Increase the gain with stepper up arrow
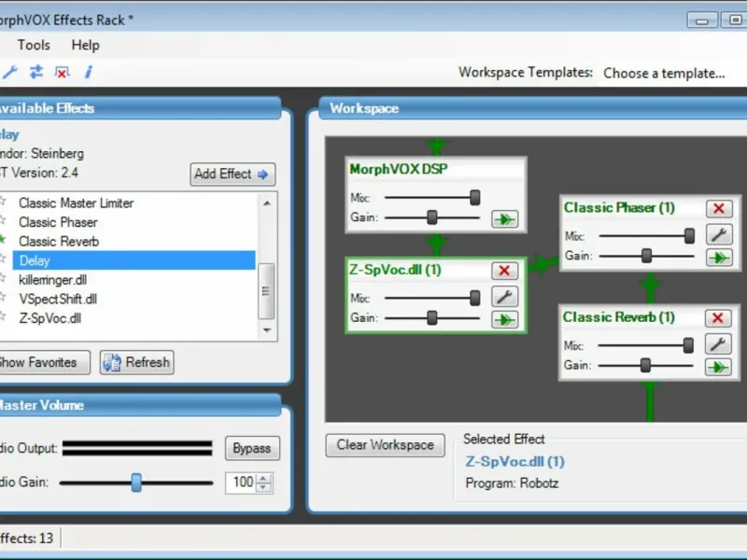 point(263,478)
